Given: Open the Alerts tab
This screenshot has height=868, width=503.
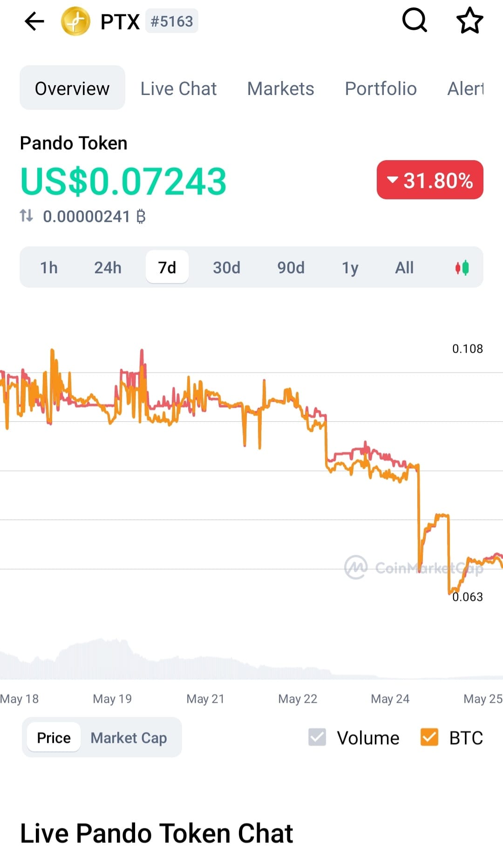Looking at the screenshot, I should coord(466,88).
